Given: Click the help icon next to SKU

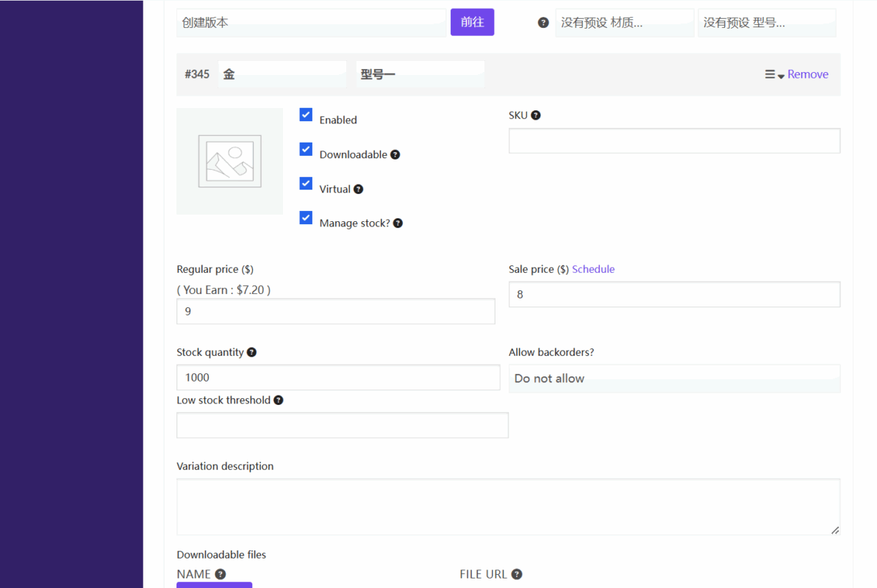Looking at the screenshot, I should (536, 115).
